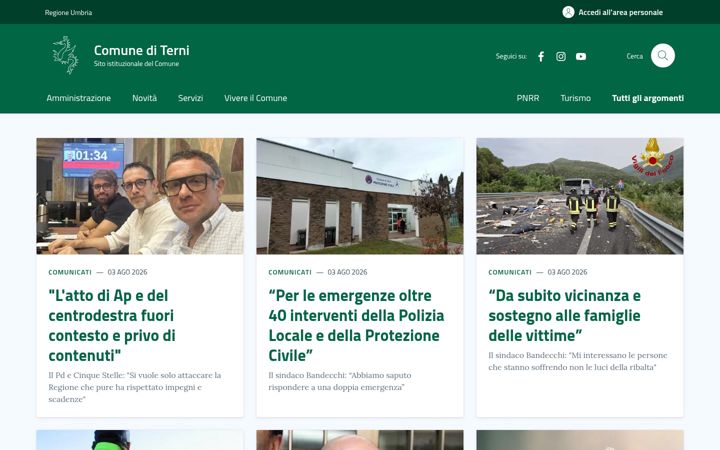Screen dimensions: 720x450
Task: Click summary "Abbiamo saputo rispondere" text
Action: point(340,381)
